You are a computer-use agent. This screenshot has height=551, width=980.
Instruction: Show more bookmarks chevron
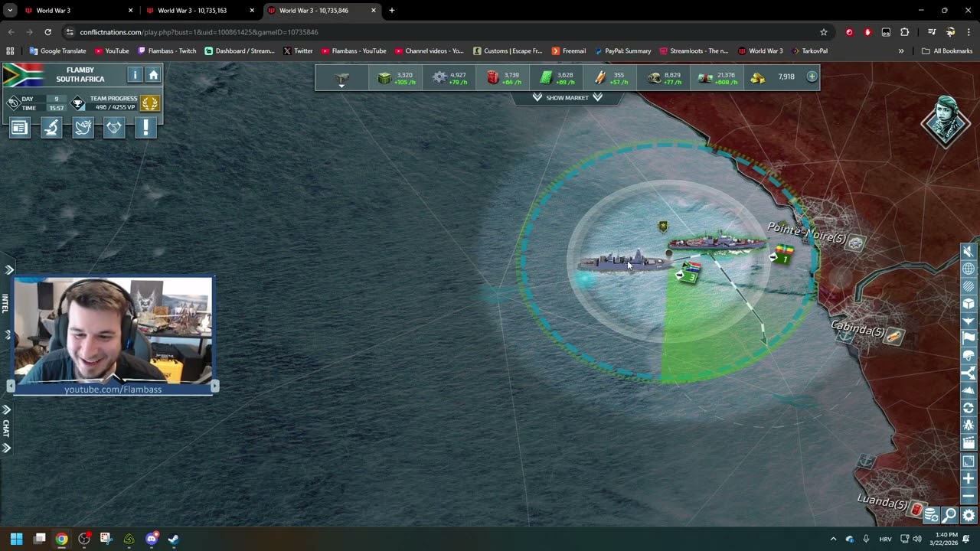click(901, 51)
